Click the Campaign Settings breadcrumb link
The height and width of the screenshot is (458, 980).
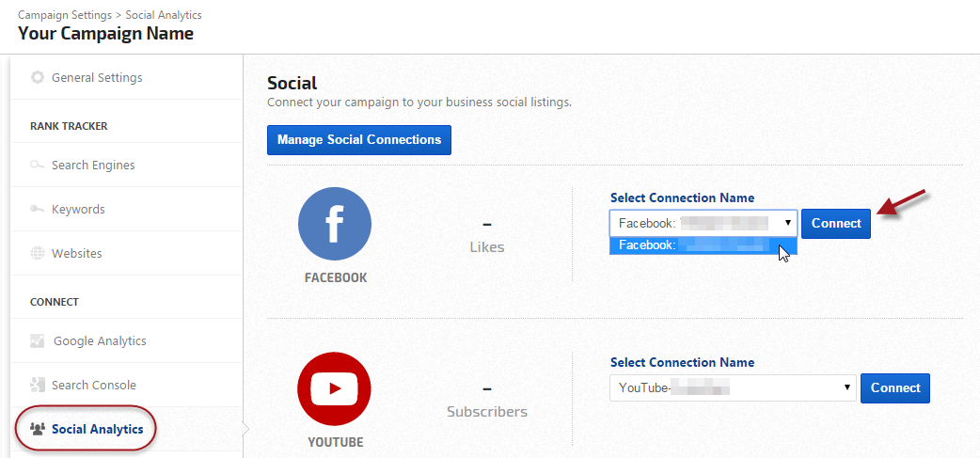[61, 15]
